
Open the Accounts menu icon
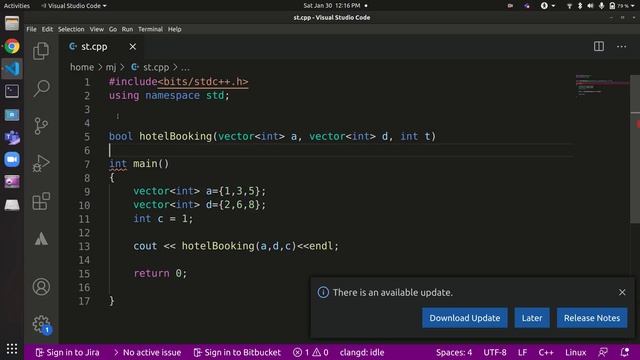click(x=41, y=287)
